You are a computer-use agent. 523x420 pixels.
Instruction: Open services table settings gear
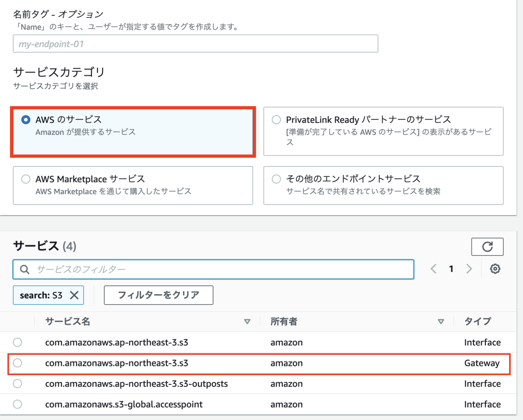pos(495,269)
